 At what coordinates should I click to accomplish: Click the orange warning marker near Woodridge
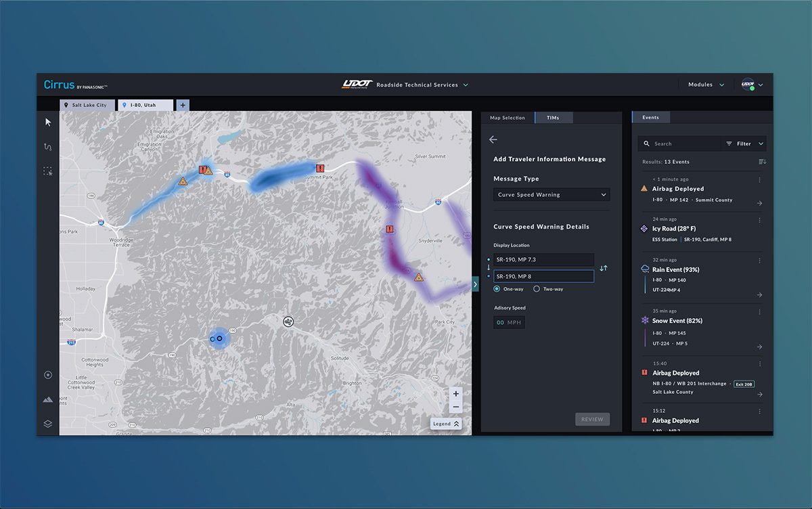(183, 181)
